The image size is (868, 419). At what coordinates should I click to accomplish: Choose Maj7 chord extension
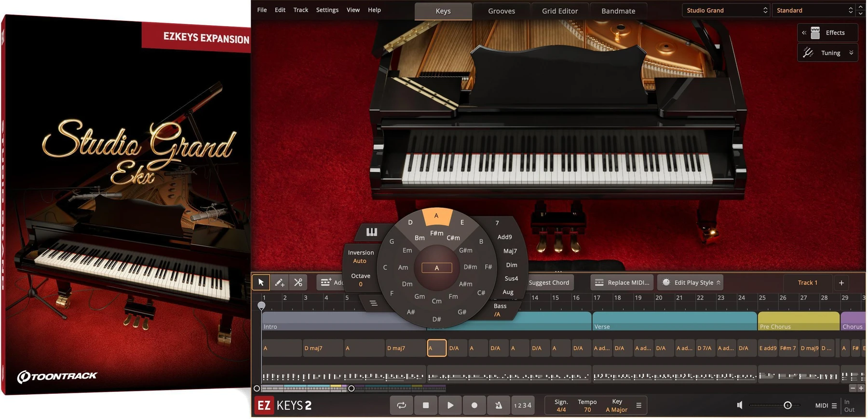[510, 251]
